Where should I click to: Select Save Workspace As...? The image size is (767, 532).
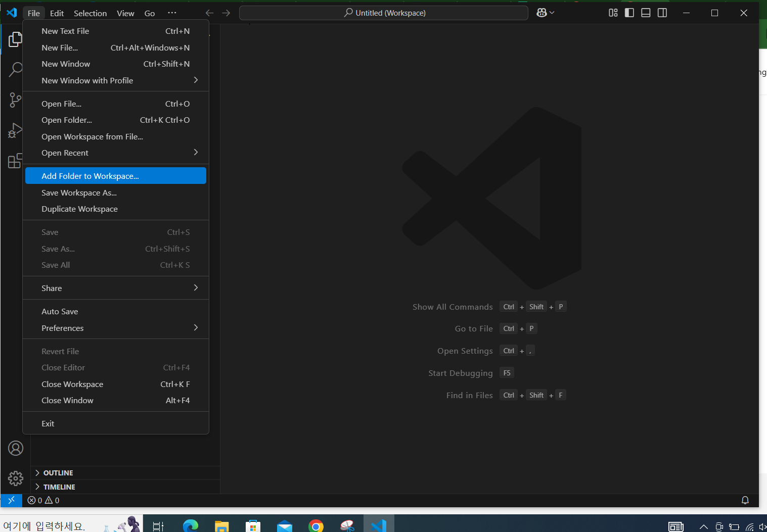[116, 192]
